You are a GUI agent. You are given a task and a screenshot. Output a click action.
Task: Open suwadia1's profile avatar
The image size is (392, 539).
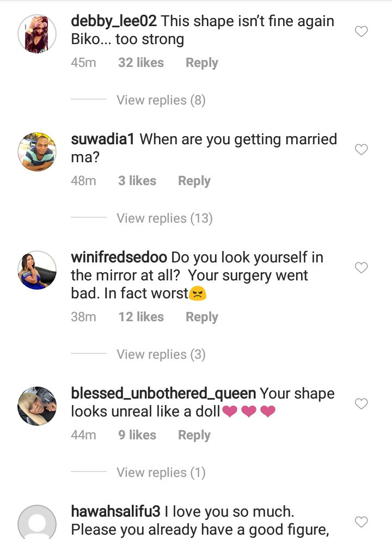[x=37, y=151]
